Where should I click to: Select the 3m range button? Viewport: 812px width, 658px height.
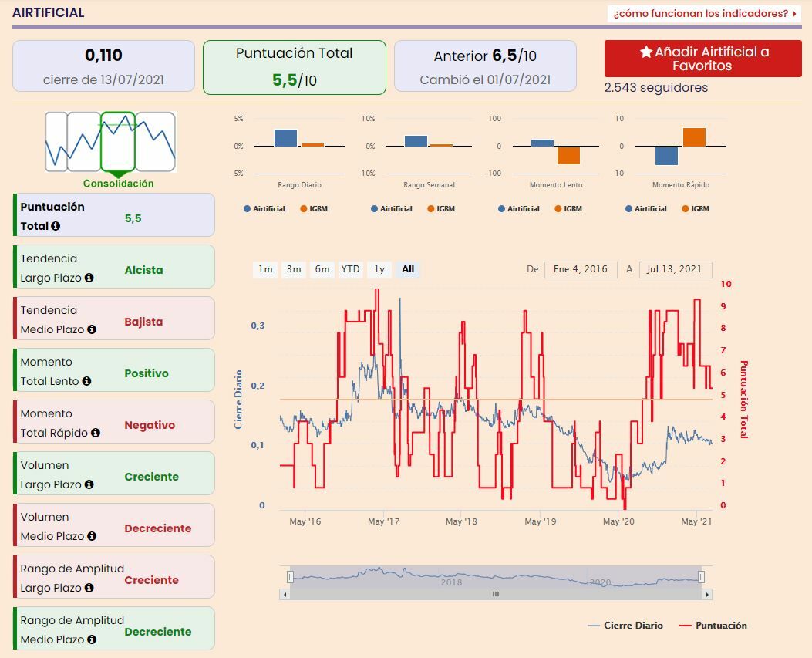point(294,269)
